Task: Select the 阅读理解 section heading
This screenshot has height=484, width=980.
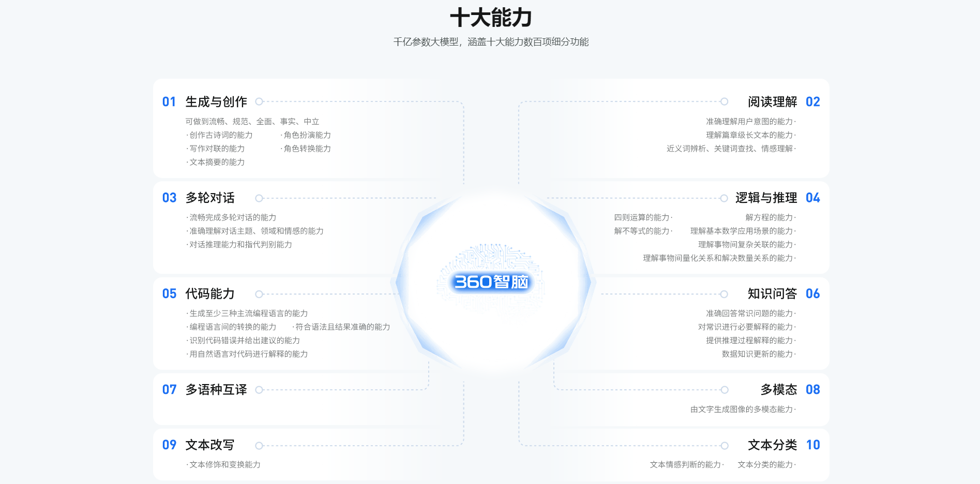Action: click(773, 102)
